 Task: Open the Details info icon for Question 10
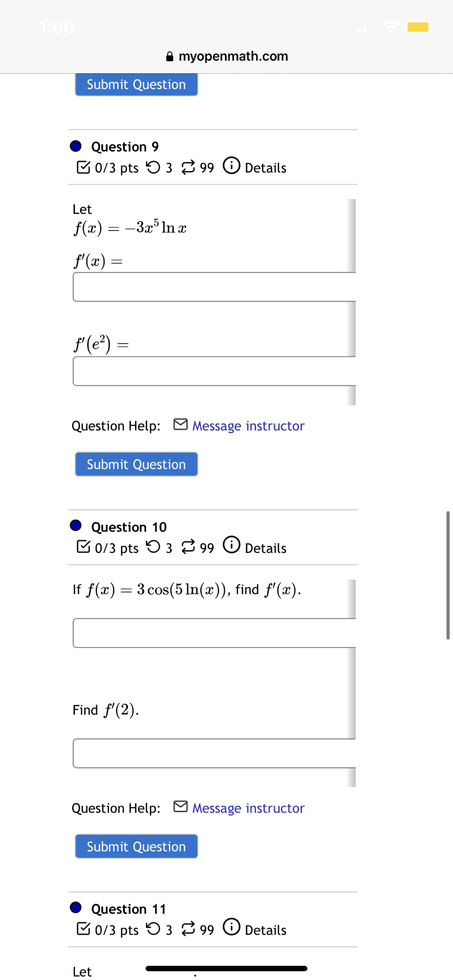pos(231,545)
